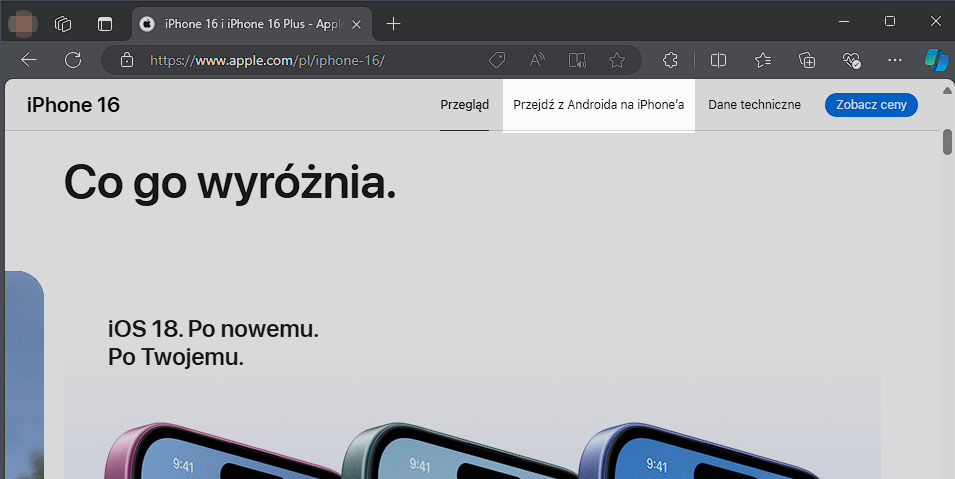955x479 pixels.
Task: Select the Przegląd navigation tab
Action: [x=465, y=105]
